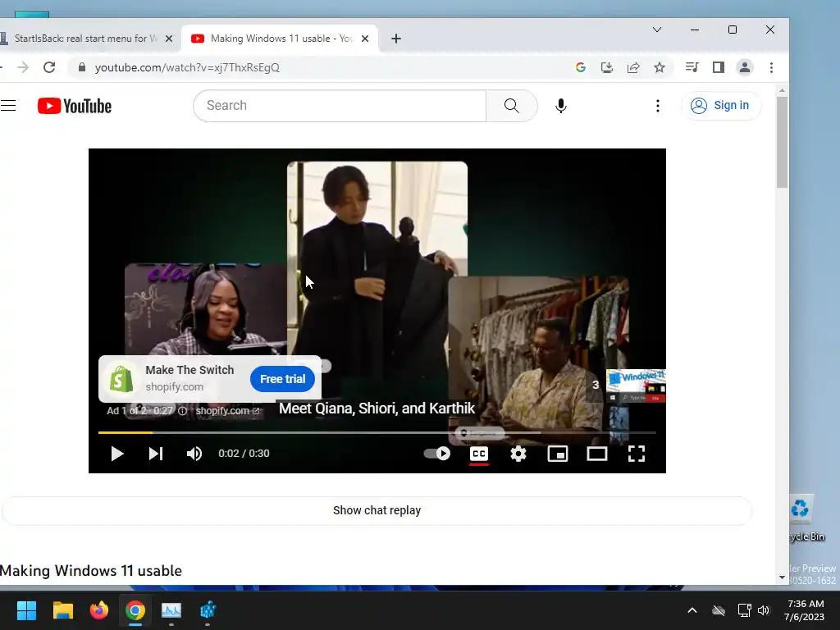Click the YouTube logo
This screenshot has height=630, width=840.
tap(75, 106)
